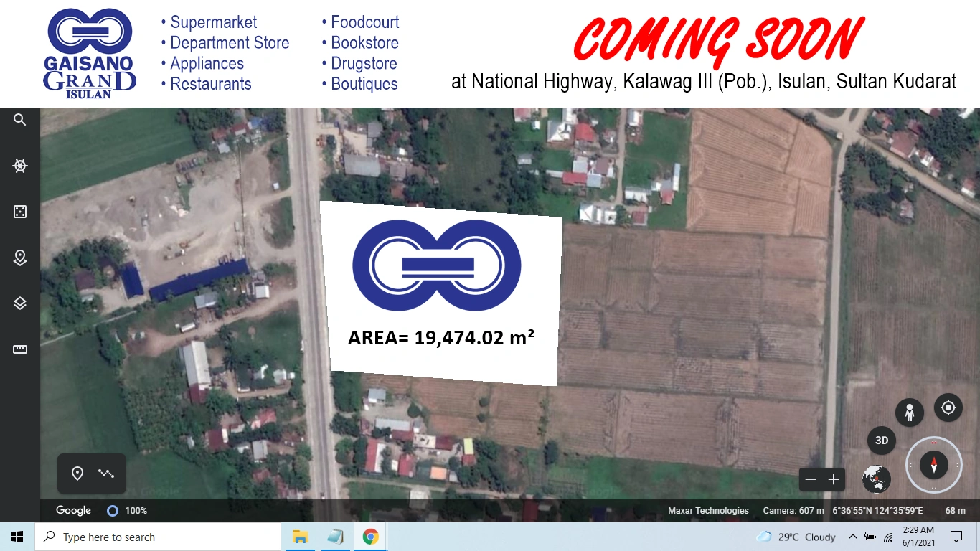Click the Google logo in the status bar
Screen dimensions: 980x551
(73, 510)
